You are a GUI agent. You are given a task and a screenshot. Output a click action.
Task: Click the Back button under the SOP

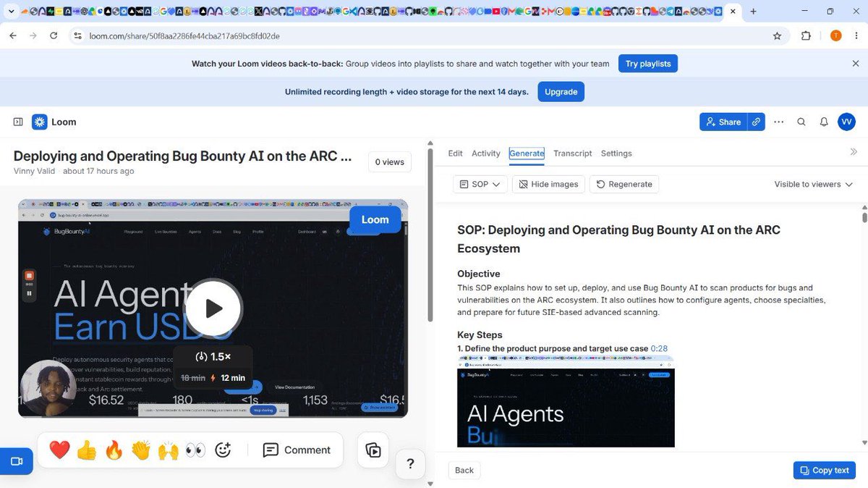464,471
